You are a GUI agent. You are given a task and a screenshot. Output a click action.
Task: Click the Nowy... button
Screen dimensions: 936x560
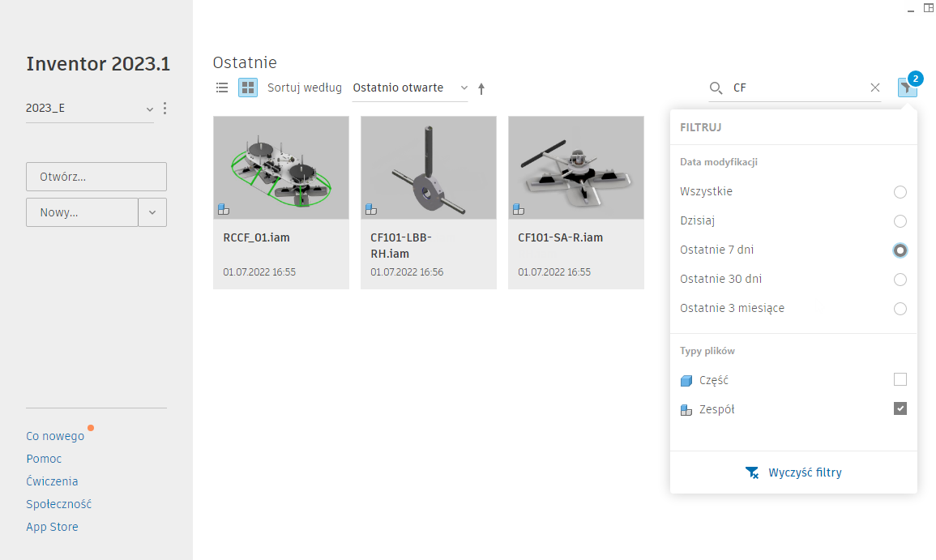click(x=82, y=212)
